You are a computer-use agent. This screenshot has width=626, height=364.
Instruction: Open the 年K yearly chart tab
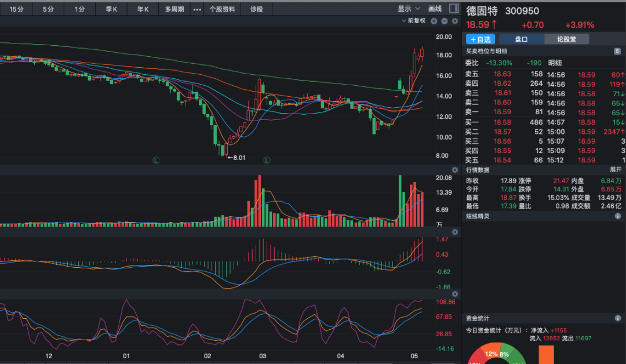click(x=143, y=9)
